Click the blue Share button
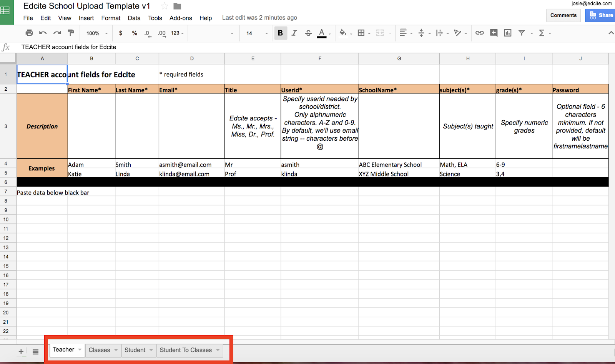 click(x=600, y=15)
